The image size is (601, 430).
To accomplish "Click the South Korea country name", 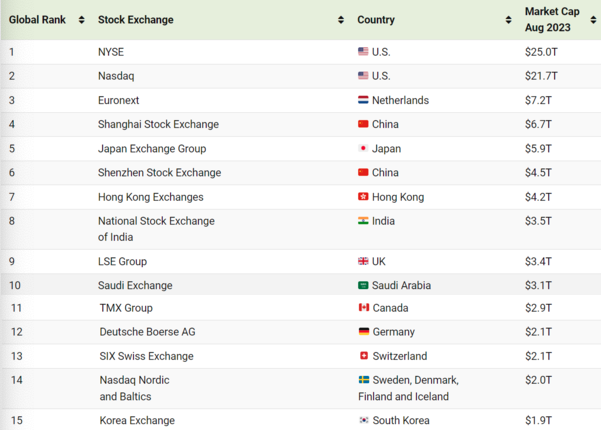I will pyautogui.click(x=401, y=420).
